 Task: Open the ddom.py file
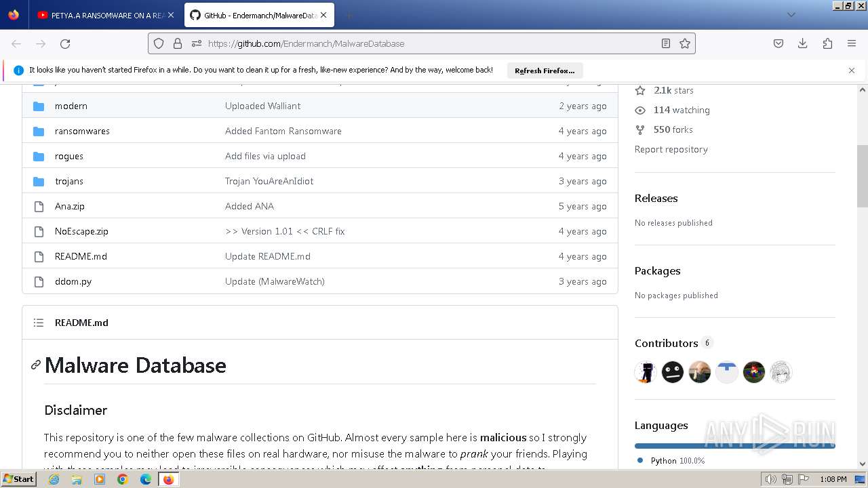tap(73, 281)
